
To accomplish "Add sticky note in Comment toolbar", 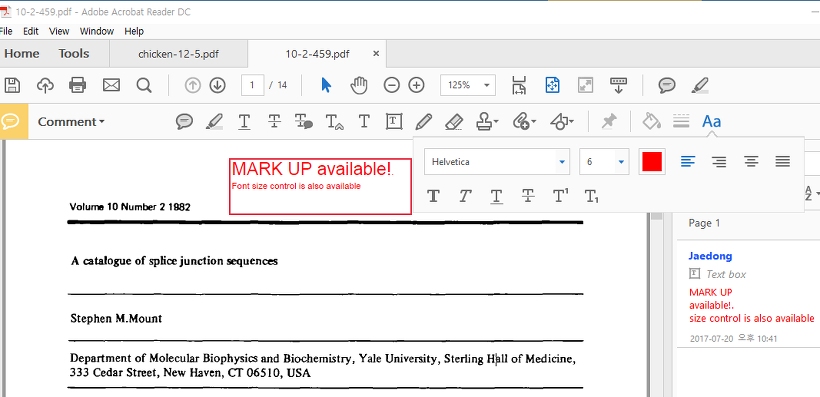I will (184, 122).
